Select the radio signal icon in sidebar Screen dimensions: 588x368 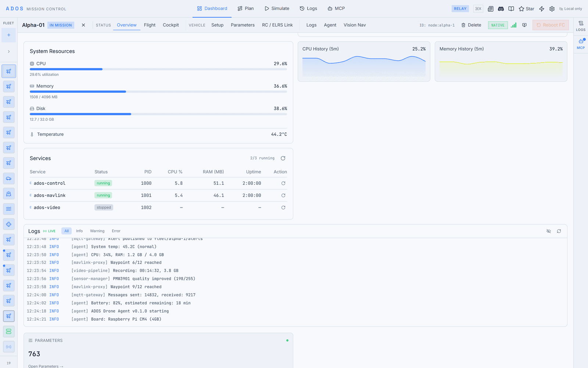tap(9, 347)
